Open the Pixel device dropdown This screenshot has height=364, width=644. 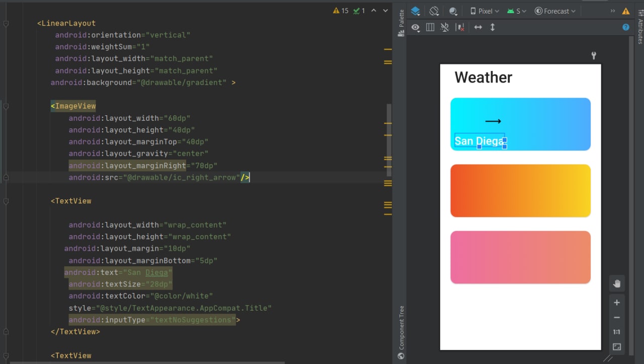pos(485,11)
